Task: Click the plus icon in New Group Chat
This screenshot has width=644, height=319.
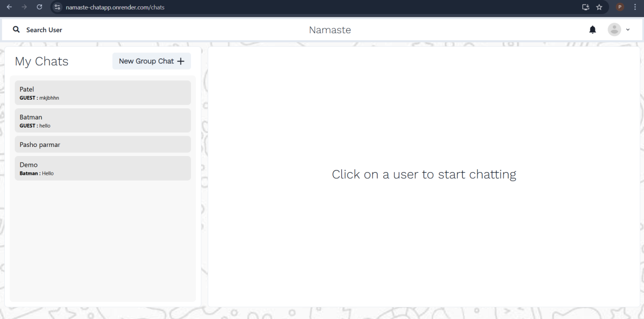Action: pyautogui.click(x=181, y=62)
